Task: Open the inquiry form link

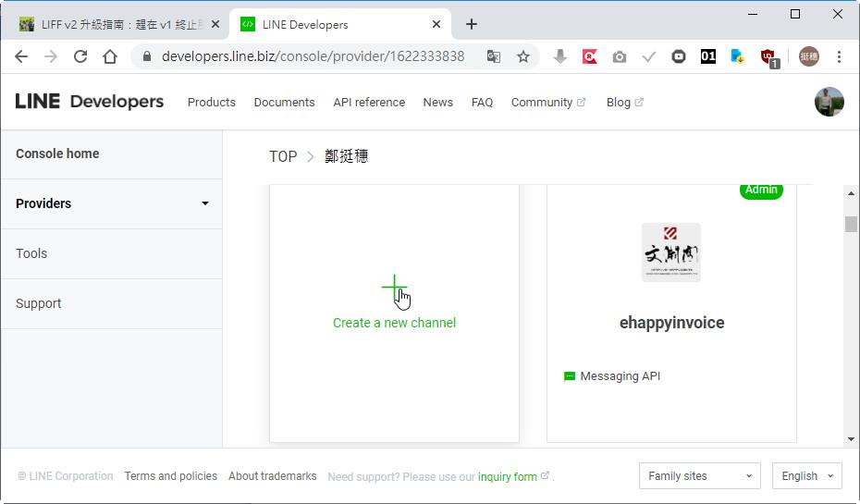Action: [508, 476]
